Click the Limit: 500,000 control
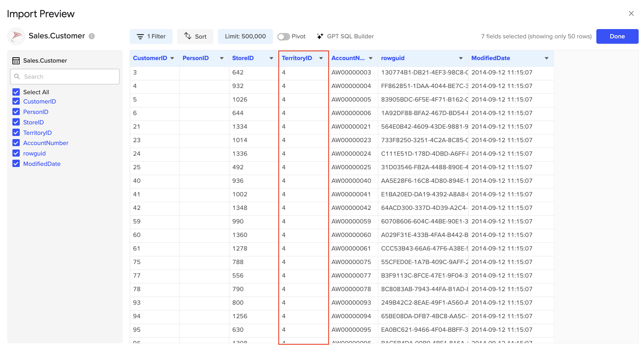This screenshot has height=347, width=644. point(245,36)
